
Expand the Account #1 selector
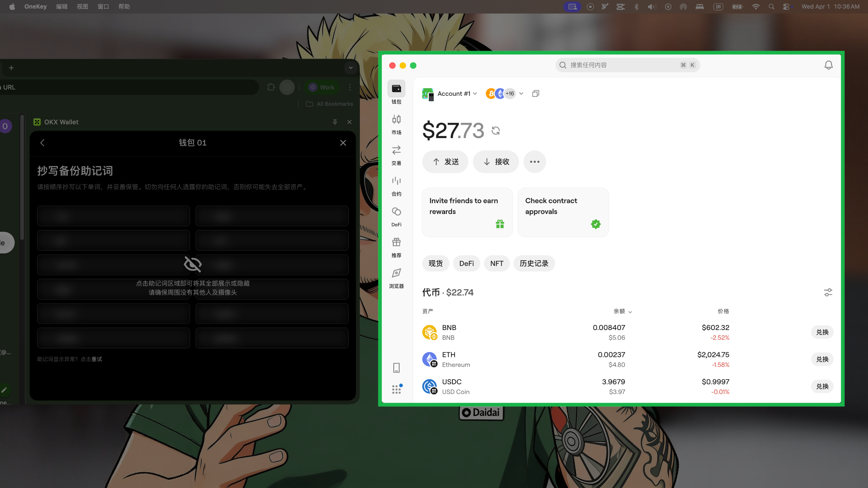(457, 94)
